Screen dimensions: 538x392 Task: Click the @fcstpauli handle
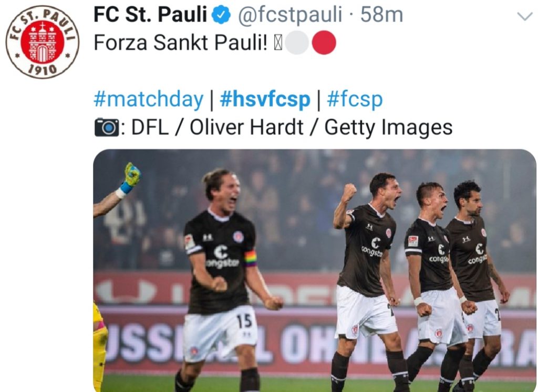[x=290, y=15]
